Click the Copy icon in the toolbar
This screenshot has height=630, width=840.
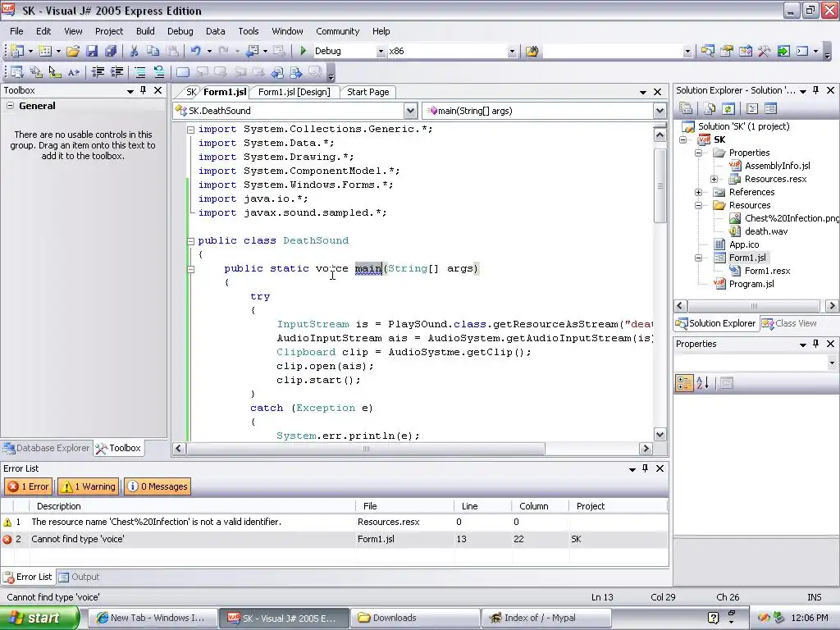pos(153,51)
